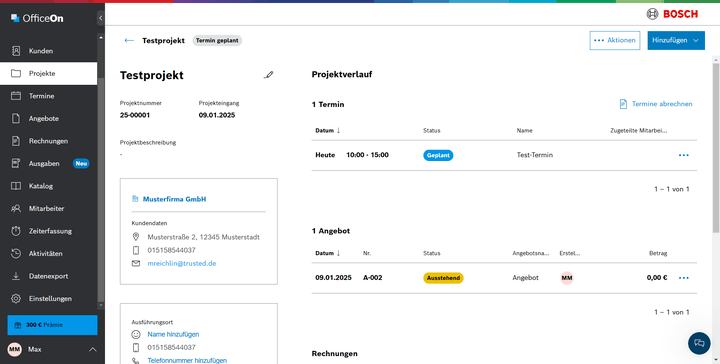Click the Aktivitäten history icon
The height and width of the screenshot is (364, 720).
click(x=16, y=253)
